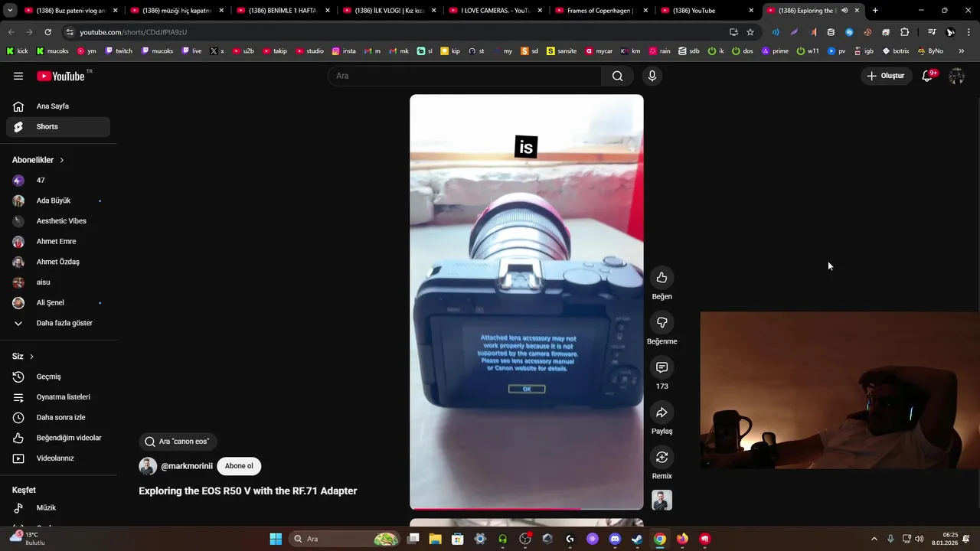Click Abone ol subscribe button

point(239,466)
